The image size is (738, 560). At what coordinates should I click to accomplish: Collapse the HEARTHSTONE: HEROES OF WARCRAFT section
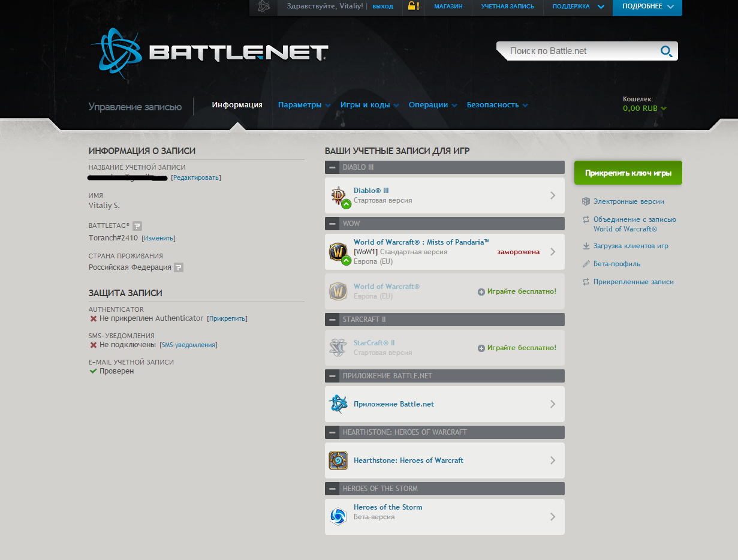click(332, 432)
